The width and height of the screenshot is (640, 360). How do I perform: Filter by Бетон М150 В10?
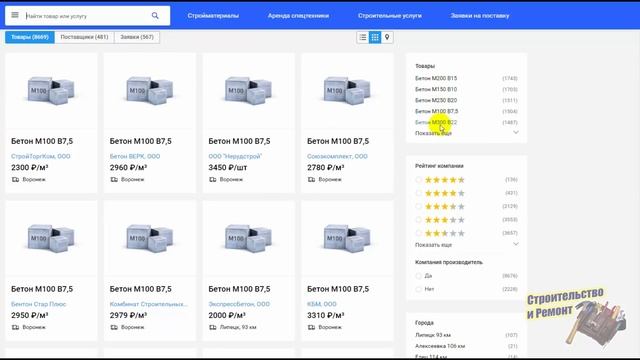[x=436, y=89]
